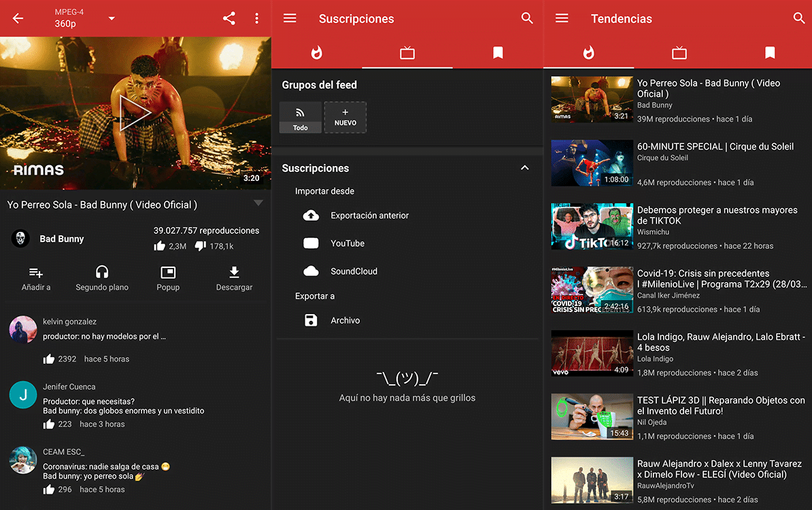Collapse the Suscripciones section chevron
Screen dimensions: 812x510
(x=524, y=168)
